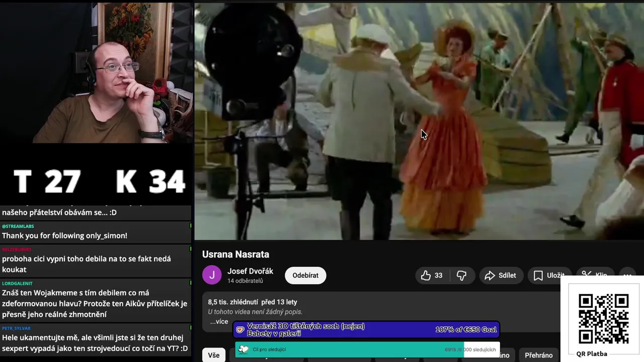Screen dimensions: 644x362
Task: Click the video title Usrana Nasrata
Action: coord(235,254)
